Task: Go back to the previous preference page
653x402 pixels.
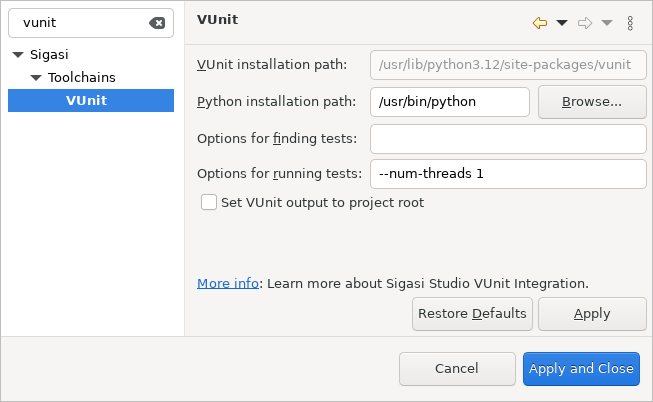Action: pos(540,22)
